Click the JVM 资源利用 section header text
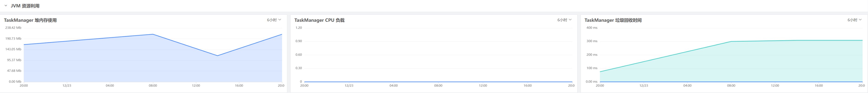Viewport: 868px width, 93px height. [25, 6]
